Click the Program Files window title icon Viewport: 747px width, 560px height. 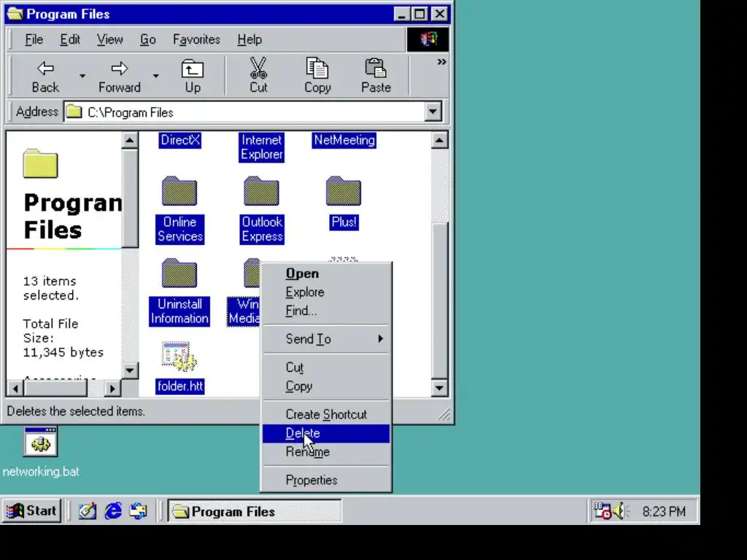(x=15, y=14)
